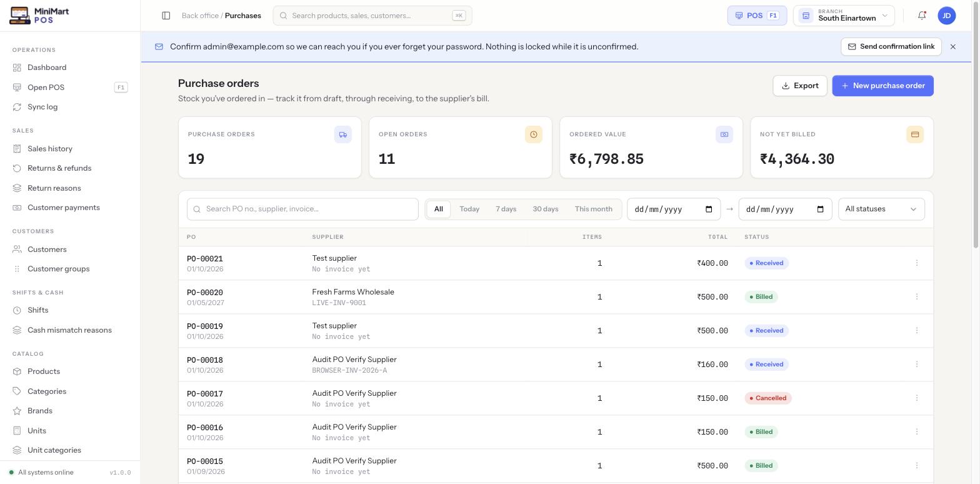Open the notifications bell

tap(922, 16)
